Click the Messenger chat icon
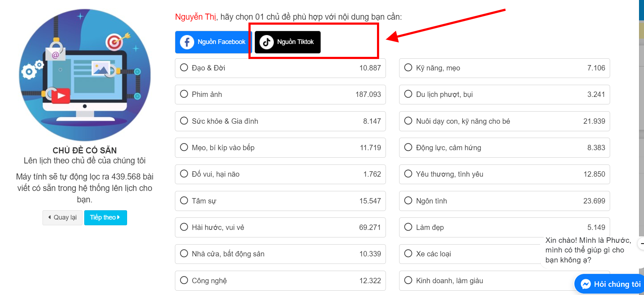This screenshot has height=295, width=644. pos(586,284)
